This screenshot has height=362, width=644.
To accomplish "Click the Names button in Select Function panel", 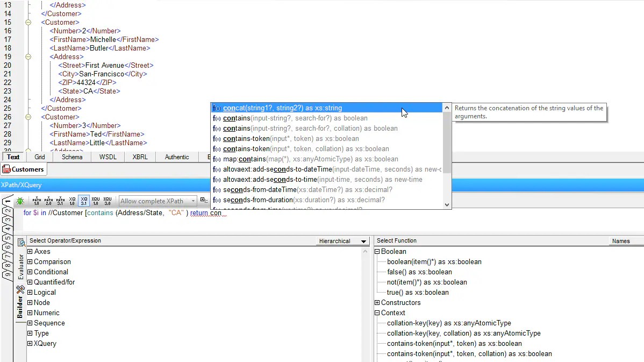I will (x=621, y=241).
